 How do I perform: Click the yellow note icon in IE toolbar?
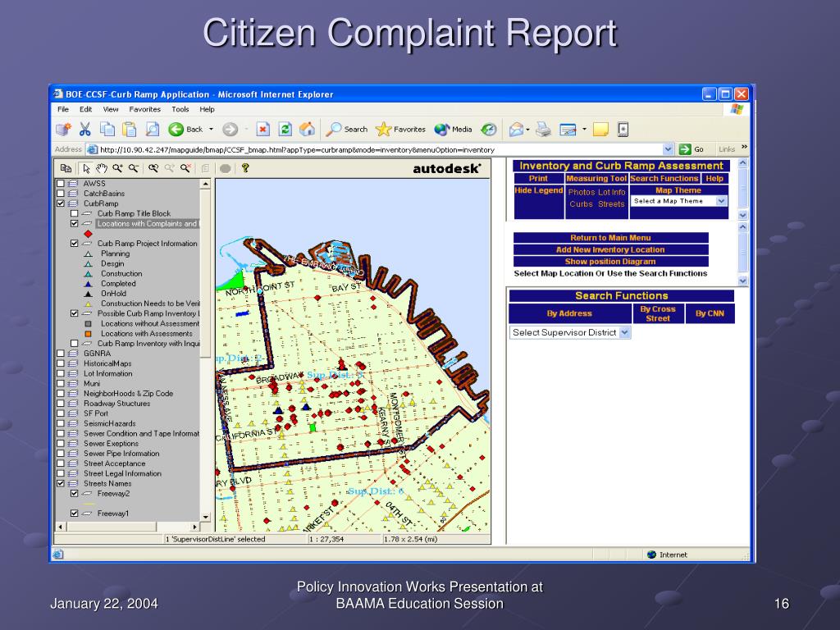pos(600,129)
